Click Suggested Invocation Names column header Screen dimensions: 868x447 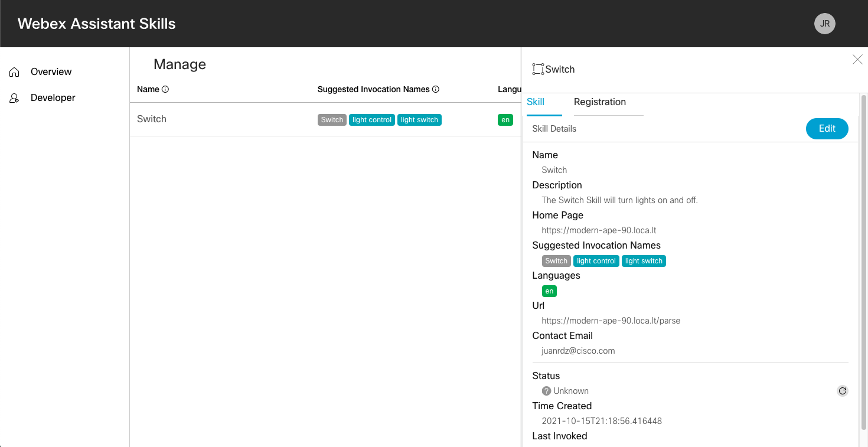click(374, 89)
